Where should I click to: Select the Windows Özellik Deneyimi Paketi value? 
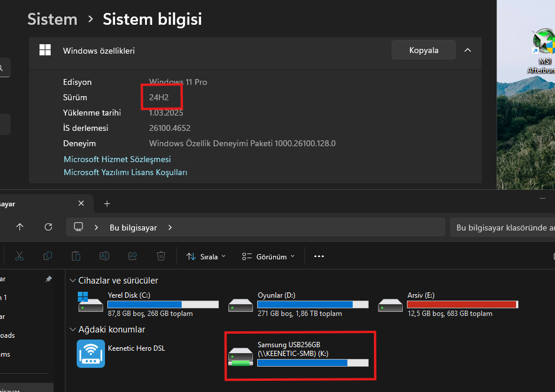click(x=242, y=143)
